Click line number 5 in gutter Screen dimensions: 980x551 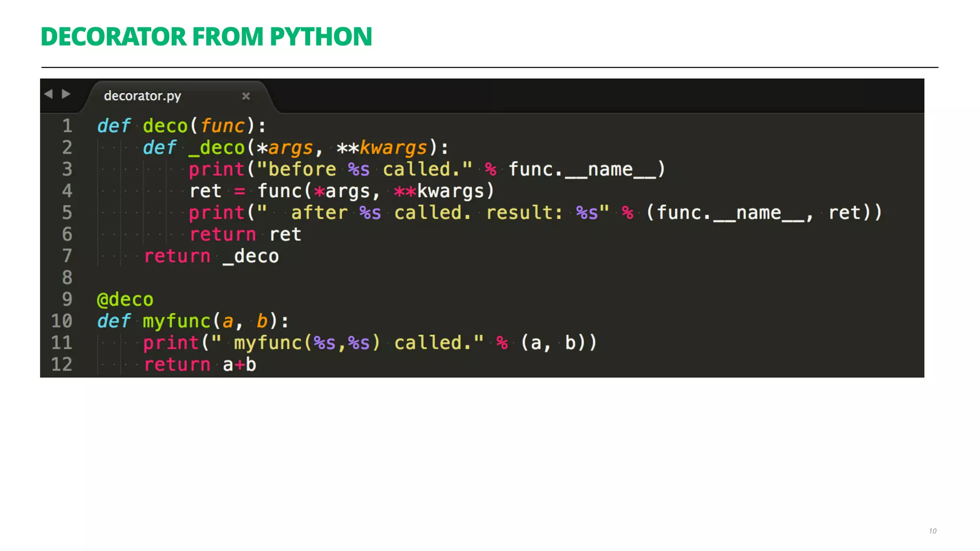point(67,212)
